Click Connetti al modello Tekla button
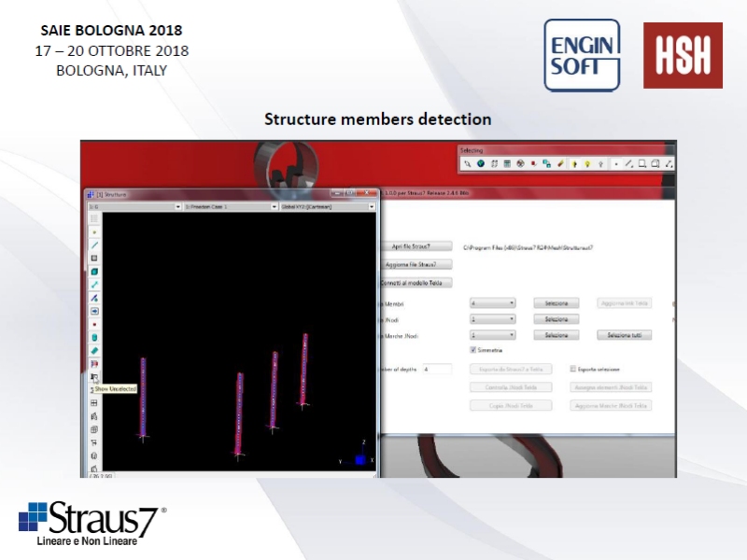 [x=414, y=282]
